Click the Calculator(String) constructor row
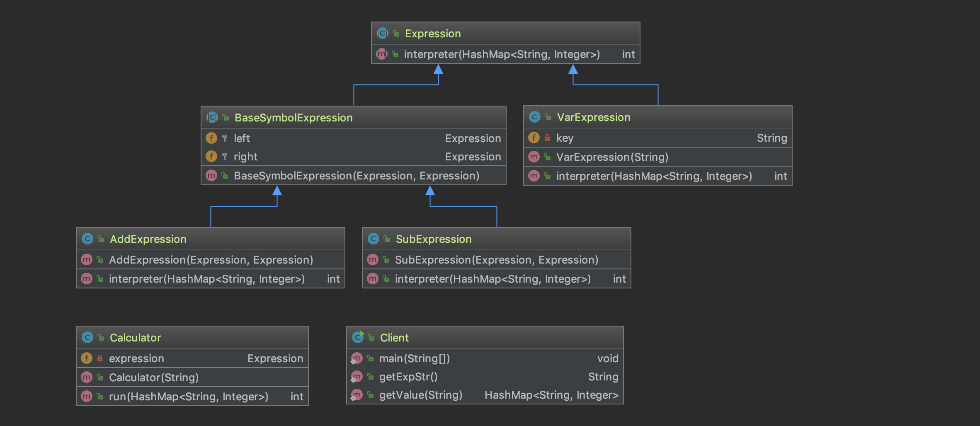Viewport: 980px width, 426px height. click(x=153, y=378)
